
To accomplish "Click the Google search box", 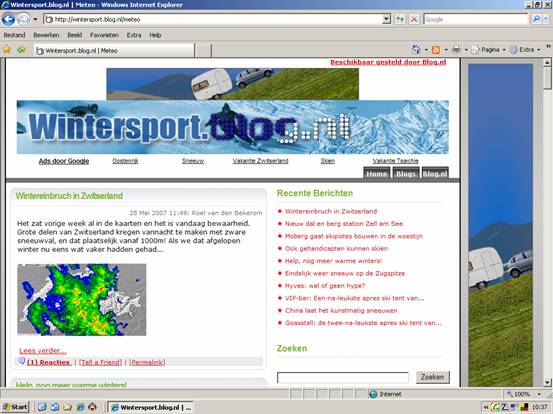I will click(476, 19).
